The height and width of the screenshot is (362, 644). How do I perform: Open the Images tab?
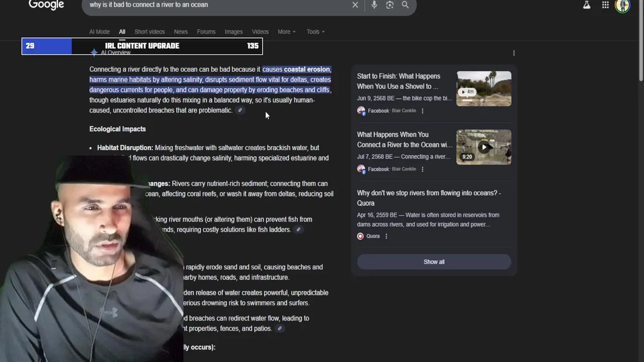[x=233, y=32]
